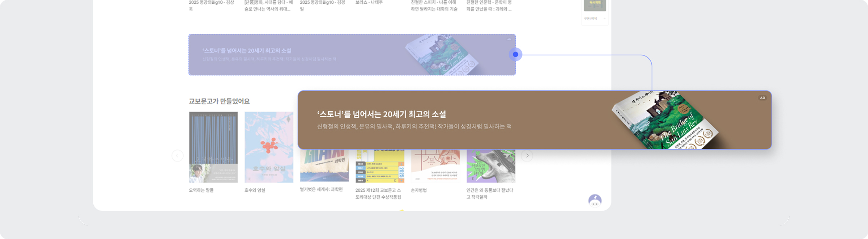Click '벌거벗은 세계사: 과학편' title

pos(321,189)
